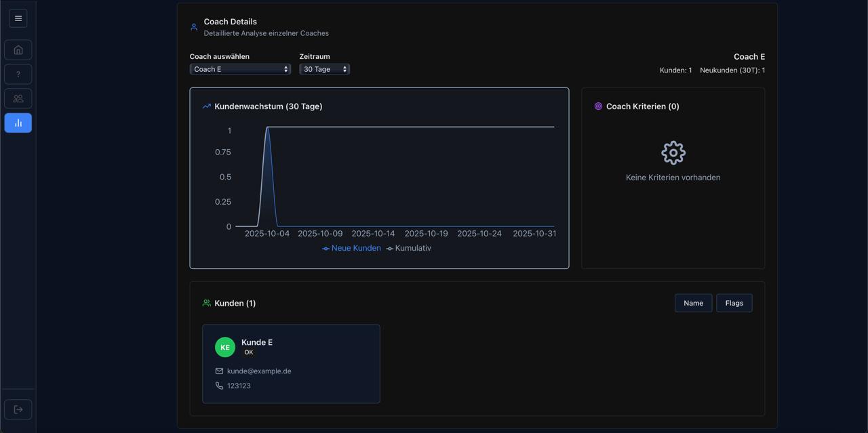Screen dimensions: 868x433
Task: Select the bar chart analytics icon
Action: 18,123
